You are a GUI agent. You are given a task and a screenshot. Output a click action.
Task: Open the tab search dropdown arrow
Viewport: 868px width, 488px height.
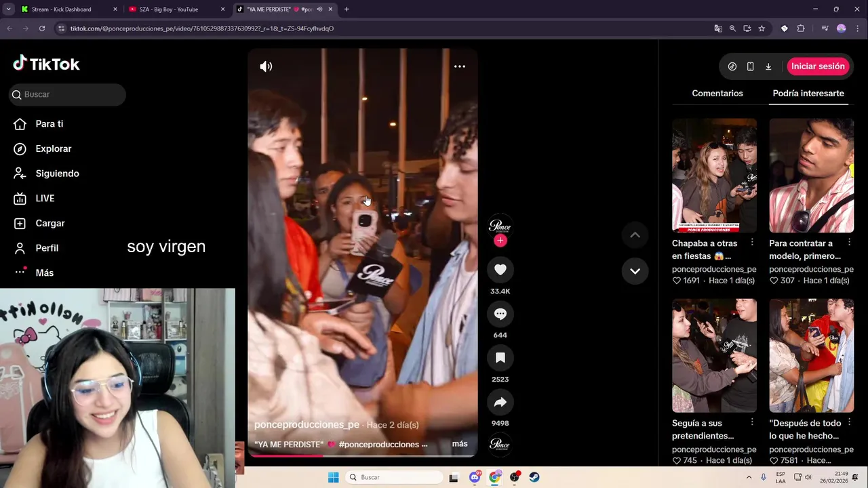pyautogui.click(x=8, y=9)
